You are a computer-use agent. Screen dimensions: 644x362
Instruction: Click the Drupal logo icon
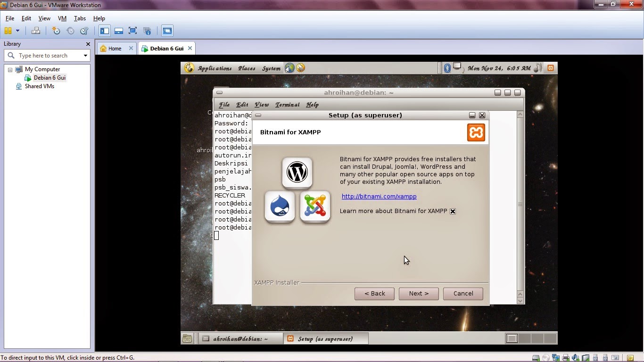280,207
